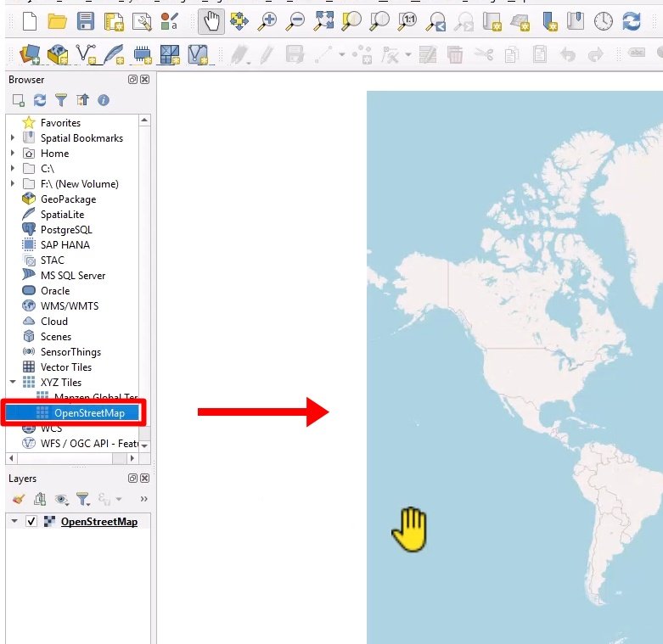The image size is (663, 644).
Task: Uncheck OpenStreetMap layer visibility checkbox
Action: [31, 522]
